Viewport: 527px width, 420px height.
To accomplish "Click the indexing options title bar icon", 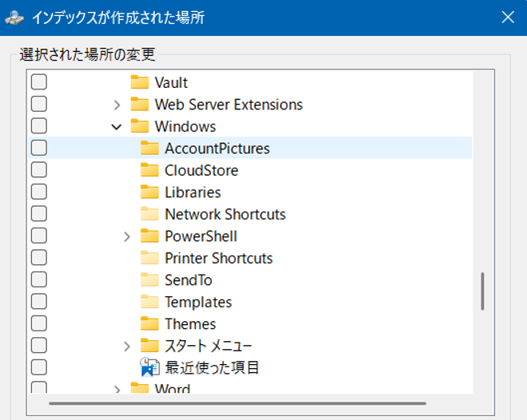I will pos(14,18).
